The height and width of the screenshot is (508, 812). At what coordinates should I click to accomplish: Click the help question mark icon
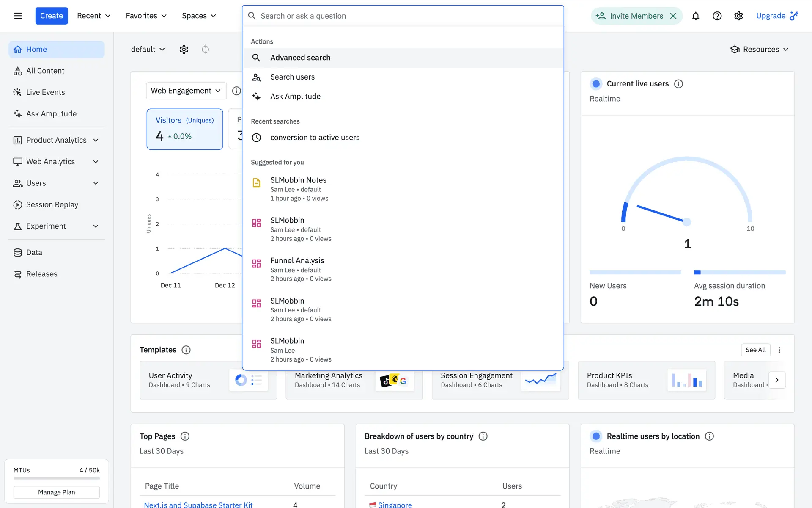(x=717, y=16)
